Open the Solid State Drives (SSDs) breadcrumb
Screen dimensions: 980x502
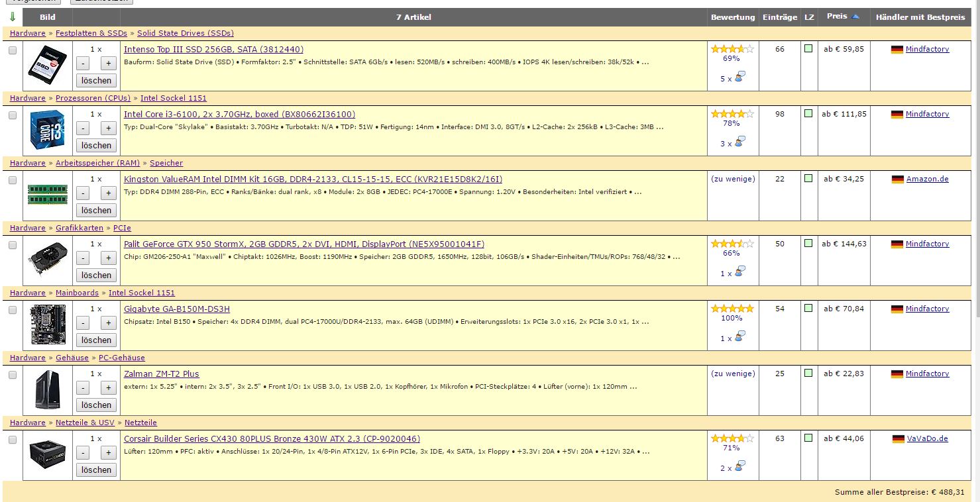pos(186,33)
